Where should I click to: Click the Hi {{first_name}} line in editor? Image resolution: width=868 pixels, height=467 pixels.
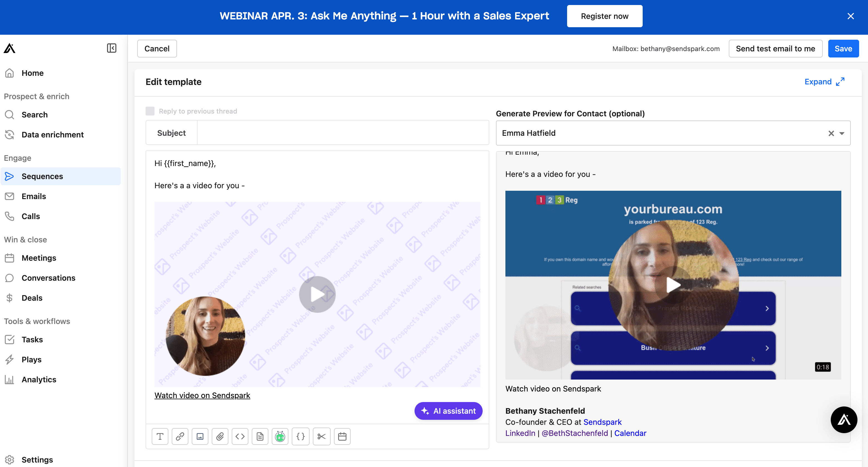pyautogui.click(x=185, y=163)
